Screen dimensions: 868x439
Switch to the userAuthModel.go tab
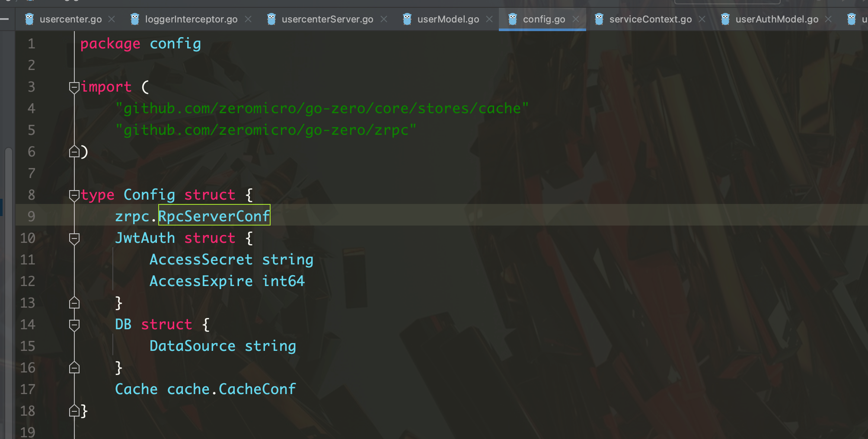(777, 19)
